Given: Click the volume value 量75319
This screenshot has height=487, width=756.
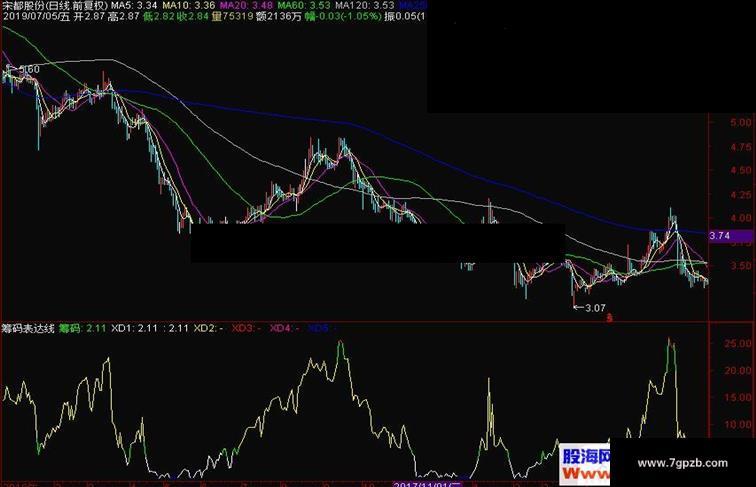Looking at the screenshot, I should (232, 16).
